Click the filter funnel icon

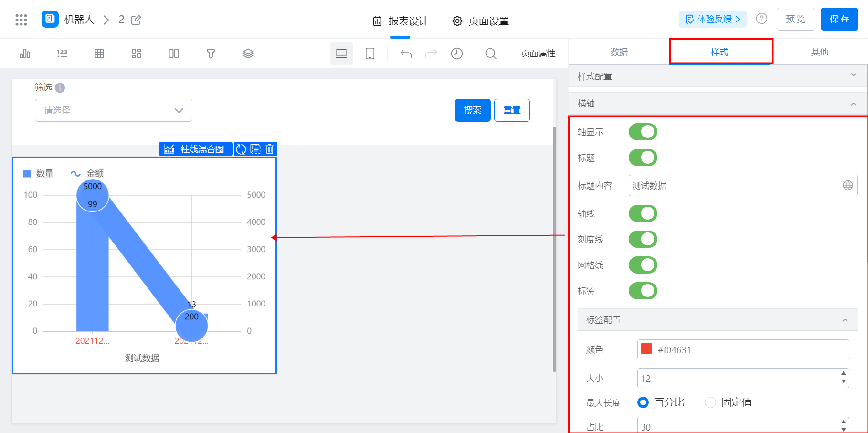coord(211,53)
